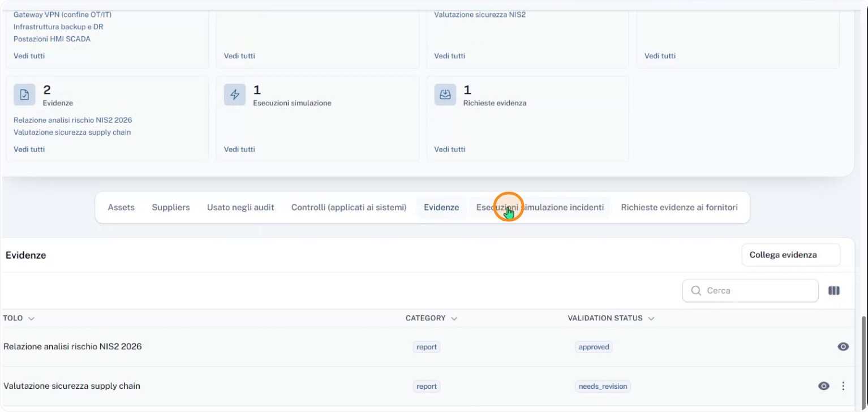Click the Collega evidenza button
This screenshot has height=412, width=868.
[790, 255]
